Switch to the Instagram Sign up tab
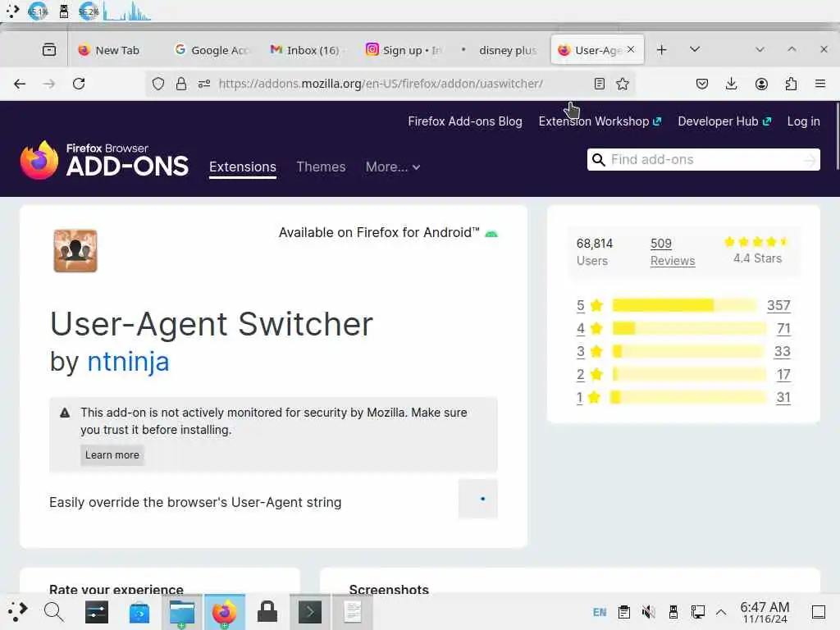Image resolution: width=840 pixels, height=630 pixels. click(x=403, y=50)
